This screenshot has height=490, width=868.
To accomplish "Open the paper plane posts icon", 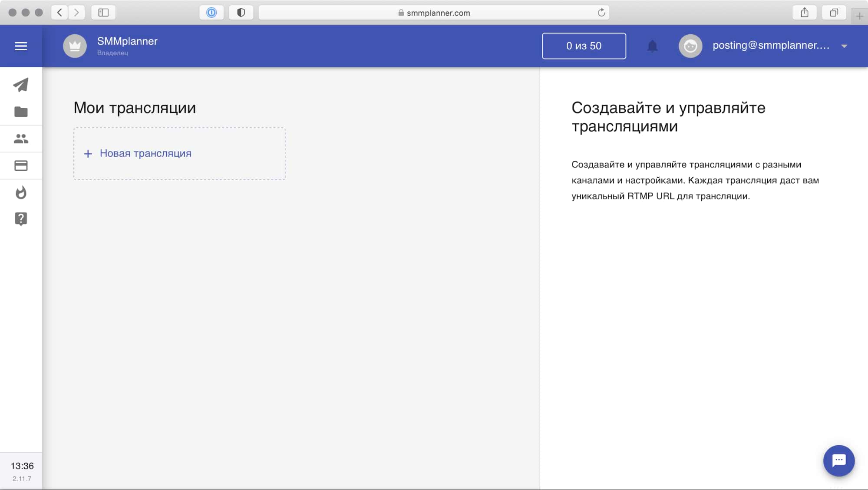I will pyautogui.click(x=21, y=85).
